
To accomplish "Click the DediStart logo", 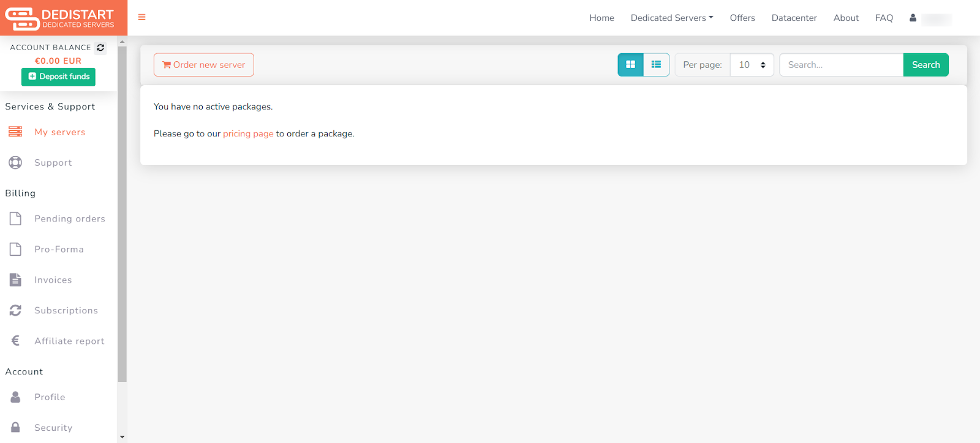I will coord(60,18).
